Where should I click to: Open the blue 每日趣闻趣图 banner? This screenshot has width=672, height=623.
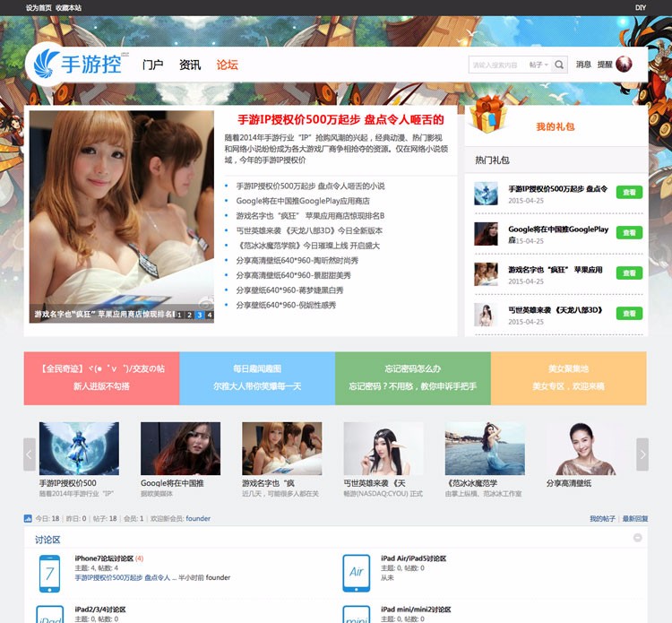pyautogui.click(x=257, y=378)
